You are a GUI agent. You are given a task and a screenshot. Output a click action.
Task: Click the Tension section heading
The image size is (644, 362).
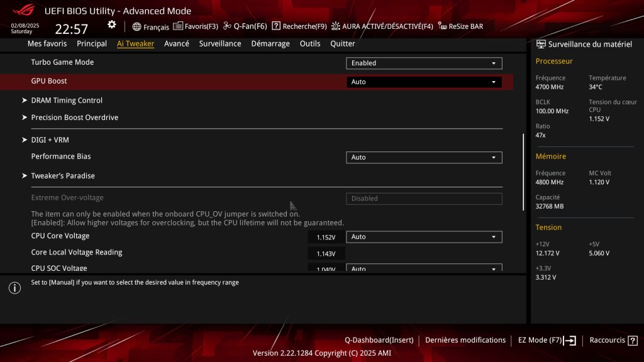point(548,228)
